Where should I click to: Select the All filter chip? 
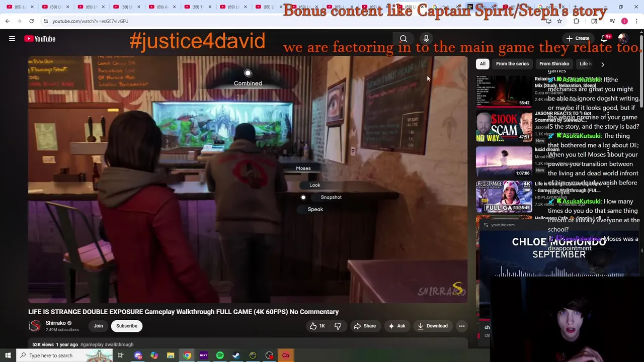(x=482, y=64)
